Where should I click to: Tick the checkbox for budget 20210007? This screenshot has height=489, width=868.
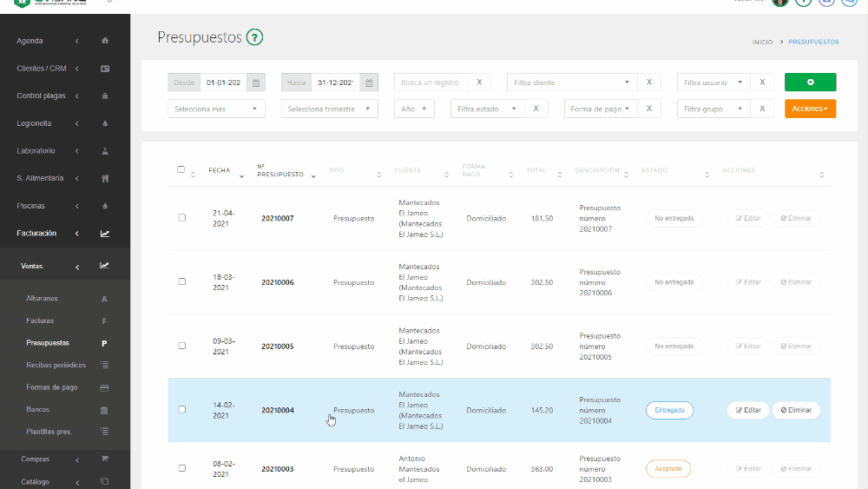click(x=182, y=218)
